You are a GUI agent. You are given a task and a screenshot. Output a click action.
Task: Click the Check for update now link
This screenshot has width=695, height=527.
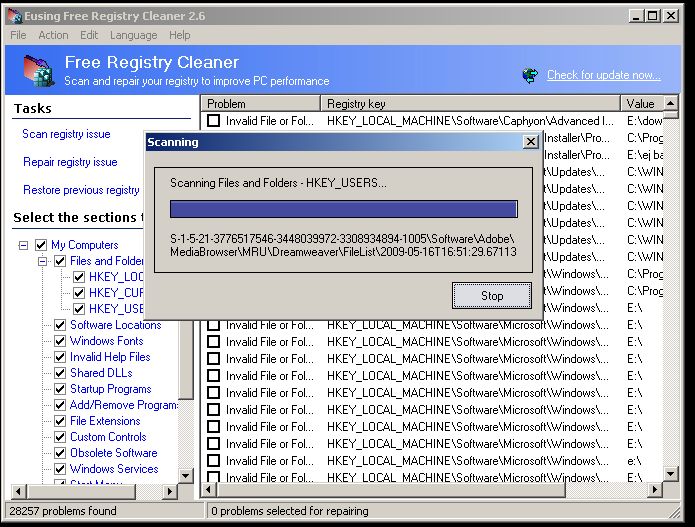(x=604, y=75)
